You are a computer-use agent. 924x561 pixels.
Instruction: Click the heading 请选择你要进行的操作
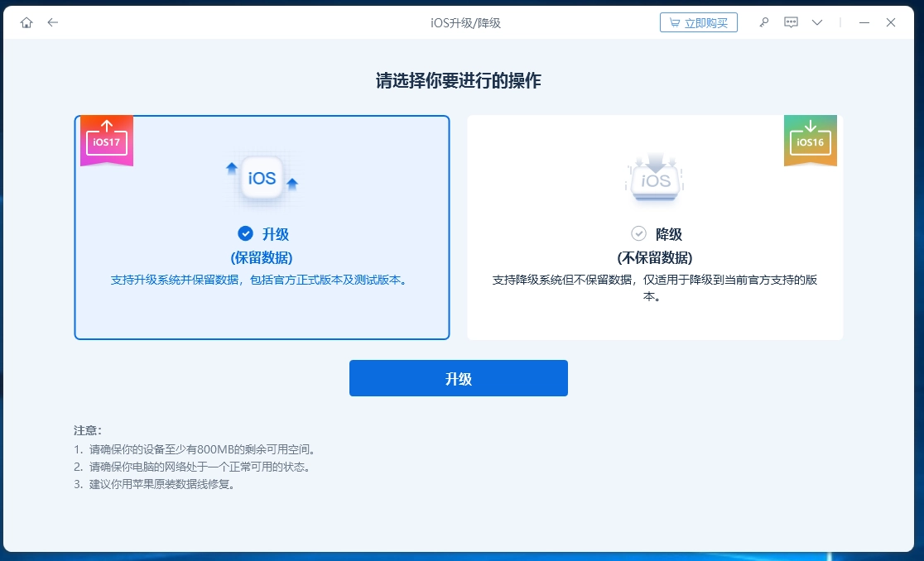[459, 80]
